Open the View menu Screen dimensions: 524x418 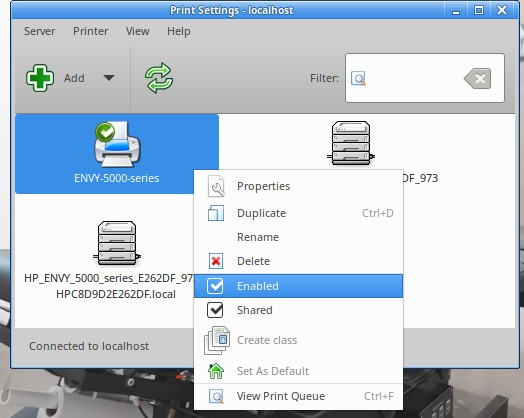pos(137,31)
